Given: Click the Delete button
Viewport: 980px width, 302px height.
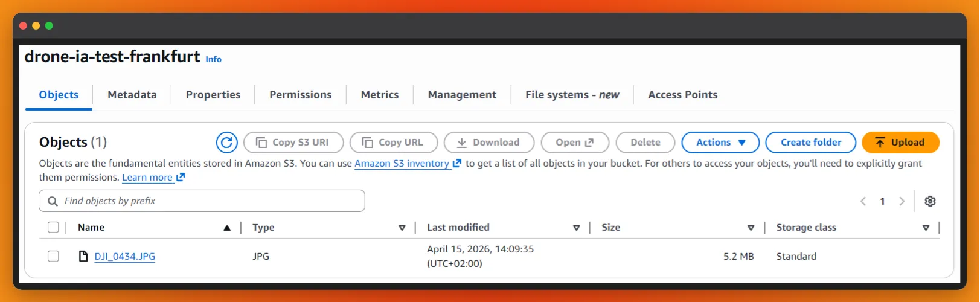Looking at the screenshot, I should coord(645,143).
